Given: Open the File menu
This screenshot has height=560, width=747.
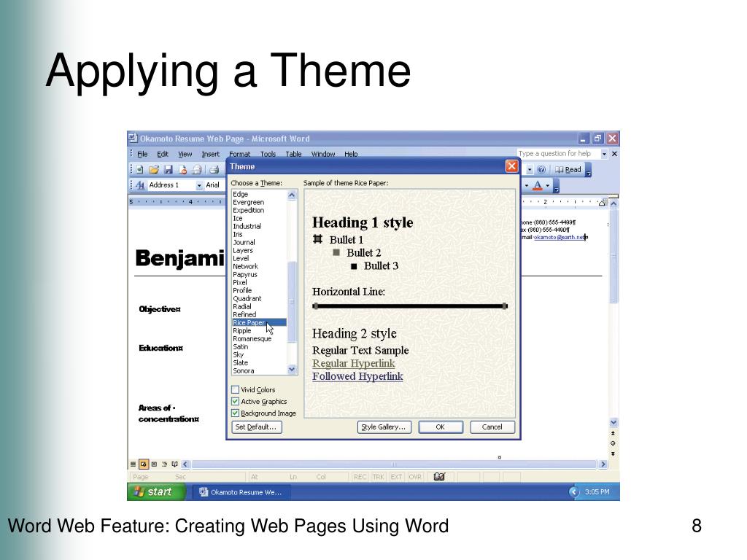Looking at the screenshot, I should click(x=142, y=155).
